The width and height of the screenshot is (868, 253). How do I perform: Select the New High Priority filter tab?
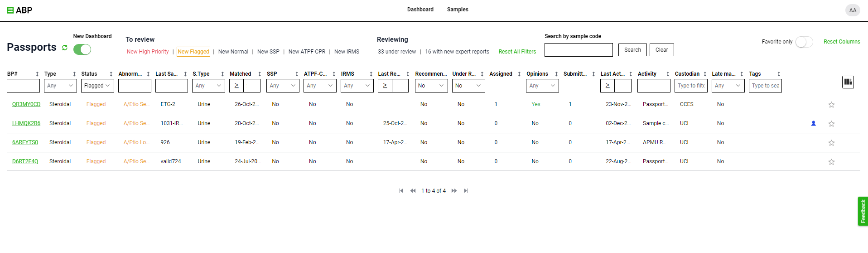tap(148, 52)
